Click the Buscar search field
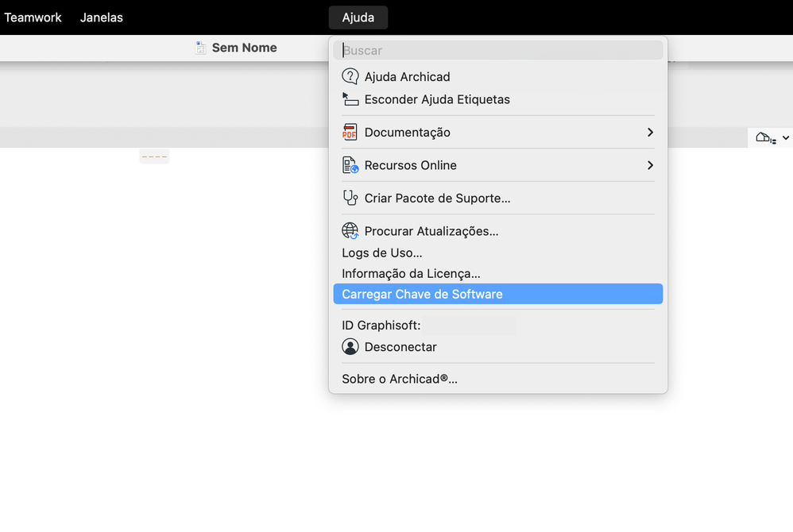This screenshot has height=532, width=793. point(498,51)
